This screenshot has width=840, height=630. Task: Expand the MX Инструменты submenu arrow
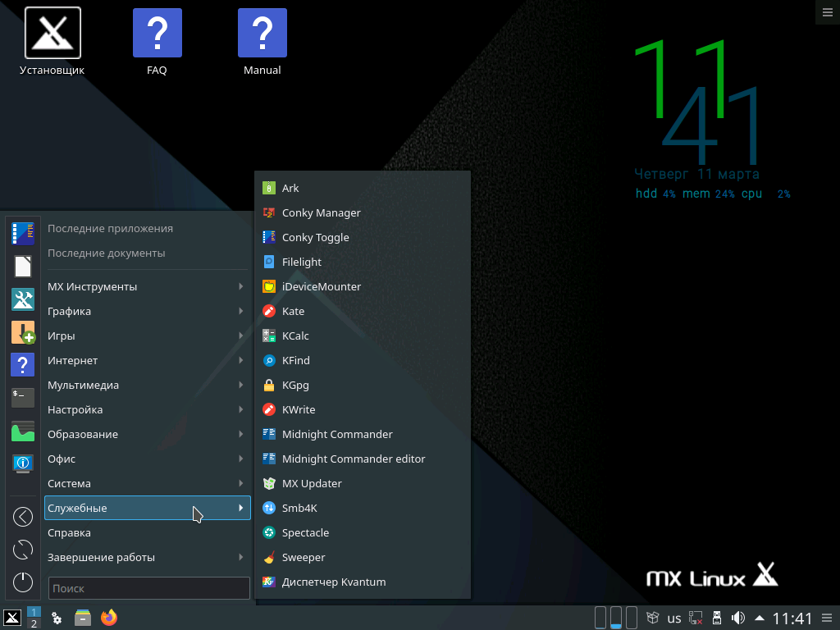tap(241, 286)
